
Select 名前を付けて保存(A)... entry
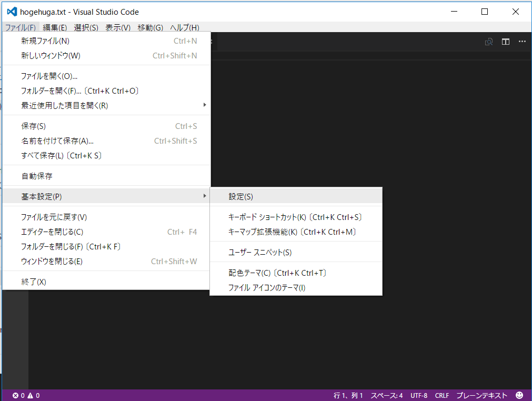coord(106,141)
